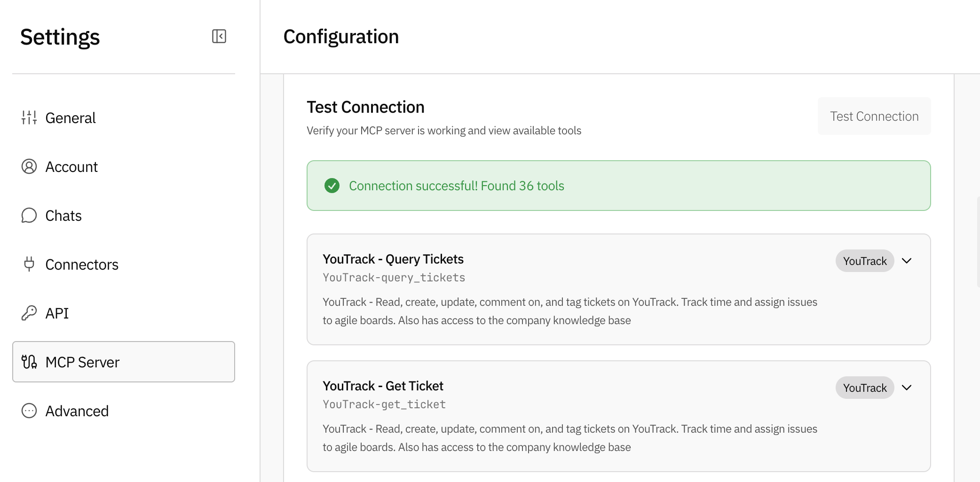Click the YouTrack badge on Get Ticket
Screen dimensions: 980x482
tap(865, 388)
